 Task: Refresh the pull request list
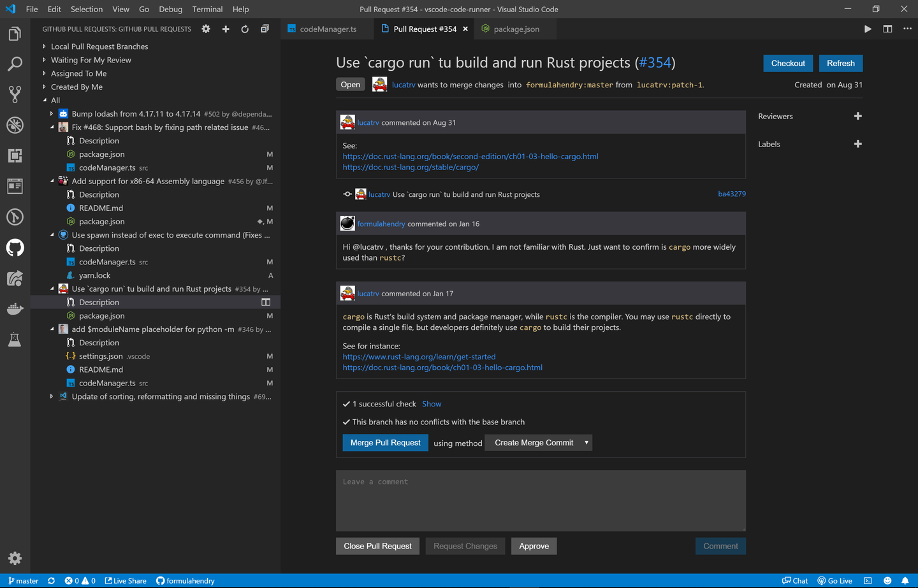(x=245, y=29)
